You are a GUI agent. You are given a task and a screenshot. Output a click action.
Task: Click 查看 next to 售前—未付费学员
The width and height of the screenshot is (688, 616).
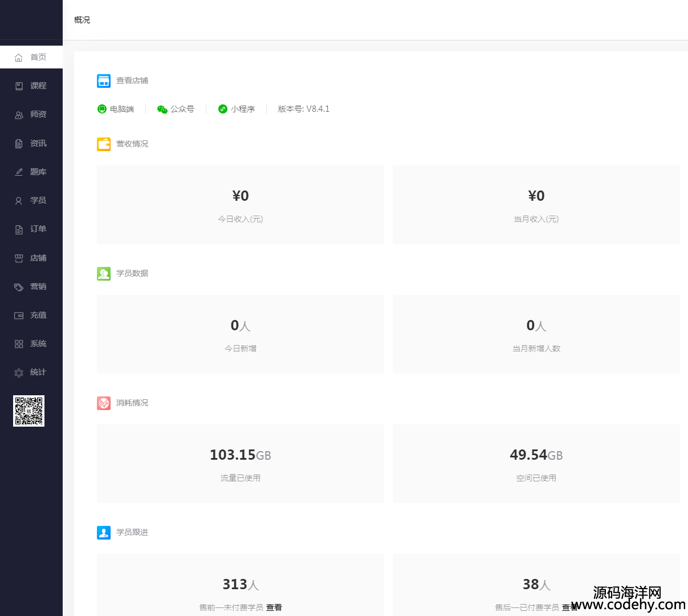[x=274, y=607]
